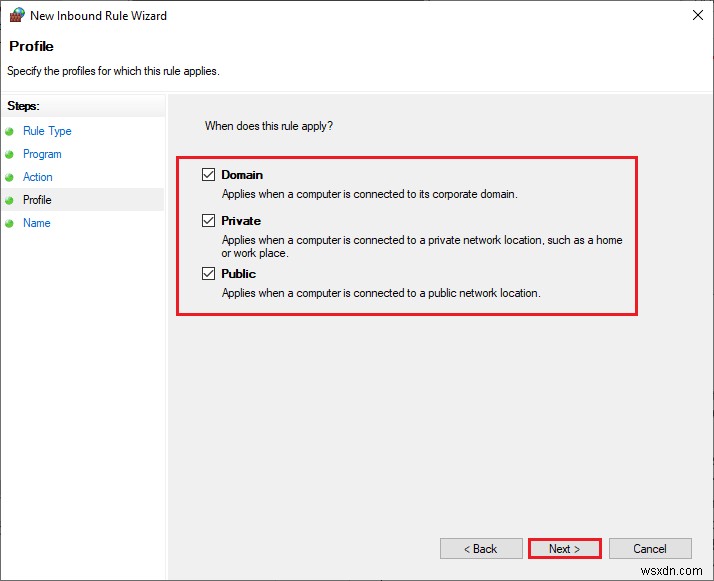Go back with the Back button
Image resolution: width=714 pixels, height=581 pixels.
pos(482,549)
